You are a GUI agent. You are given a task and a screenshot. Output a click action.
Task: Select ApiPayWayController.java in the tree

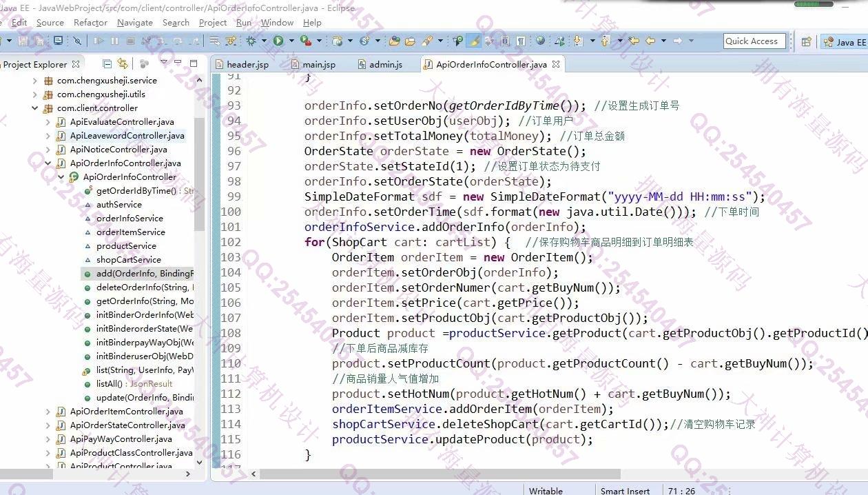point(121,439)
